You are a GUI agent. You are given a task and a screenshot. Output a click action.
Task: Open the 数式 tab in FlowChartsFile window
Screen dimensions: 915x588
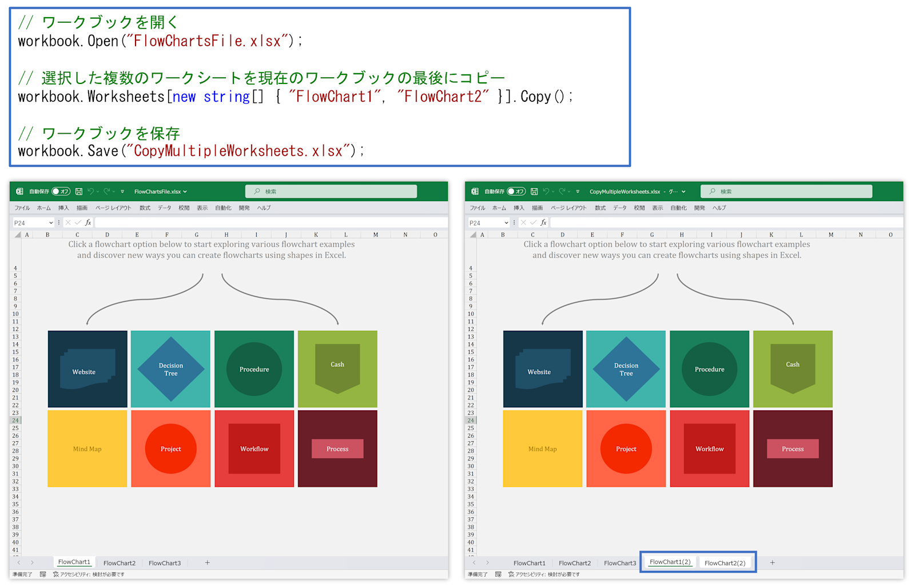pyautogui.click(x=145, y=208)
